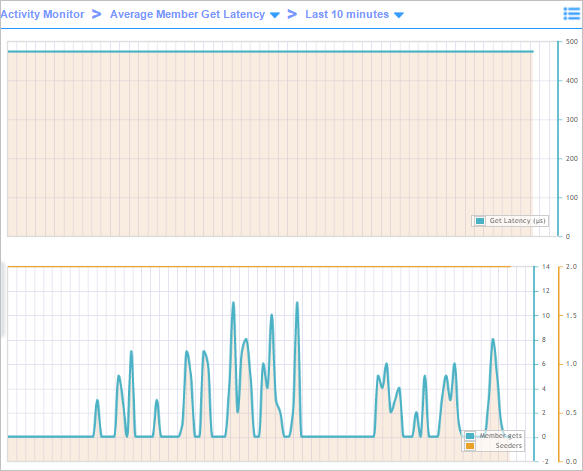Click the -2 value on member gets axis

click(545, 461)
